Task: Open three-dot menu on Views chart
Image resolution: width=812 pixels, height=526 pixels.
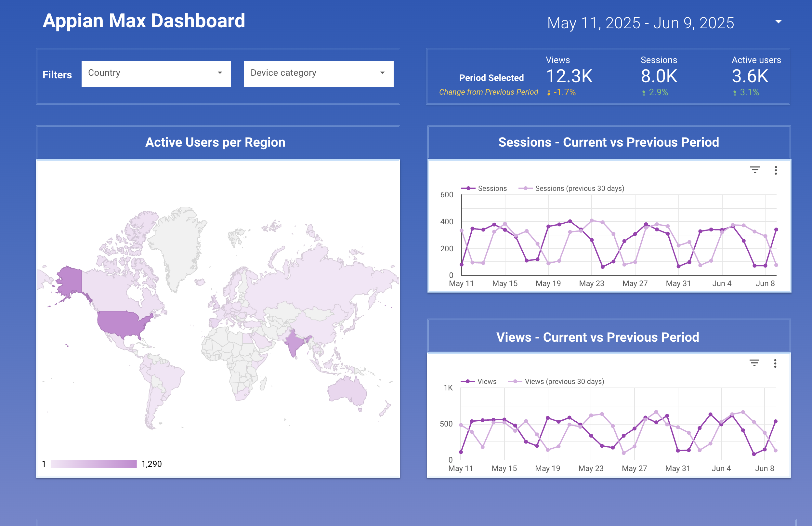Action: [x=775, y=363]
